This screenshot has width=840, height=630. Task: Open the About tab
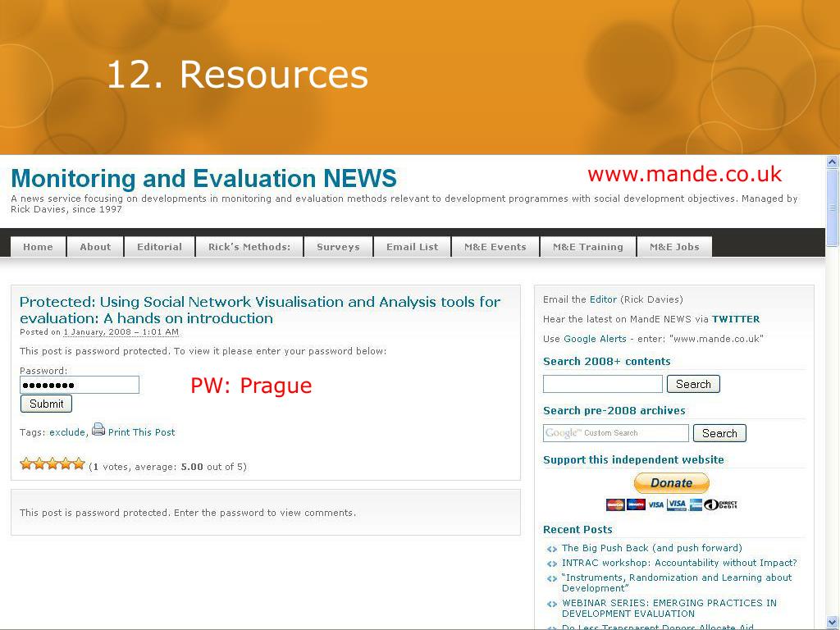click(x=95, y=247)
